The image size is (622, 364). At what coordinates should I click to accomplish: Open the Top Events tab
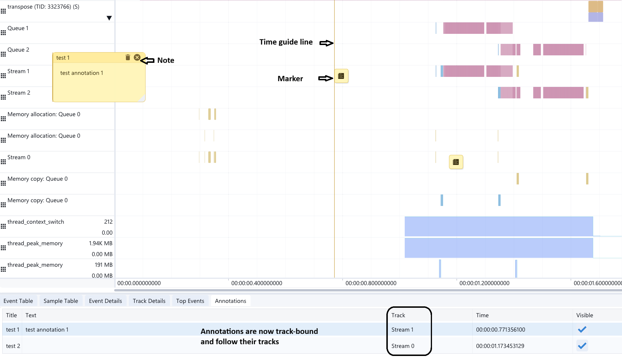(190, 301)
